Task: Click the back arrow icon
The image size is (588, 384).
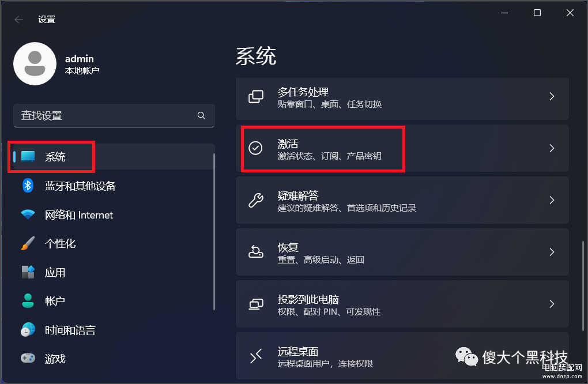Action: coord(18,20)
